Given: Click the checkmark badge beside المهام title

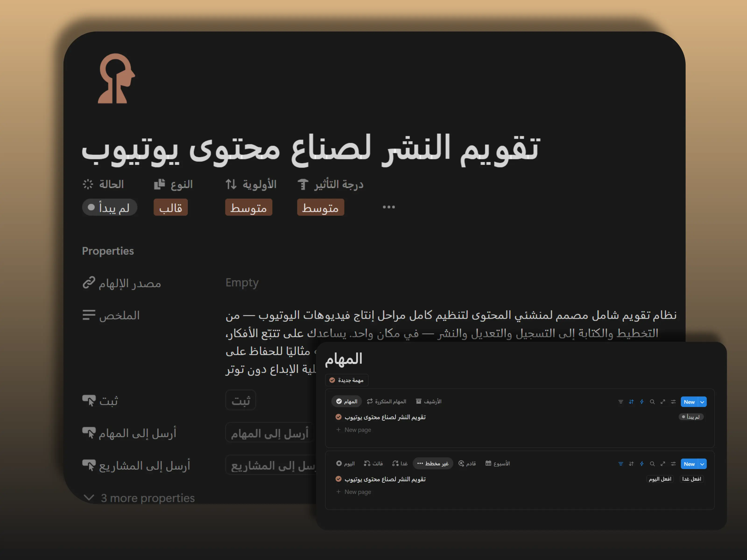Looking at the screenshot, I should coord(339,401).
